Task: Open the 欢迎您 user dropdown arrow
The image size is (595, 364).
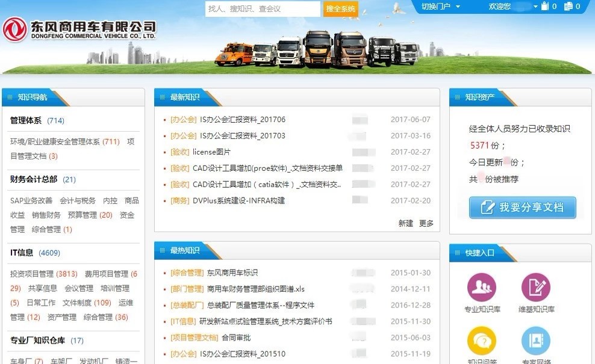Action: 535,7
